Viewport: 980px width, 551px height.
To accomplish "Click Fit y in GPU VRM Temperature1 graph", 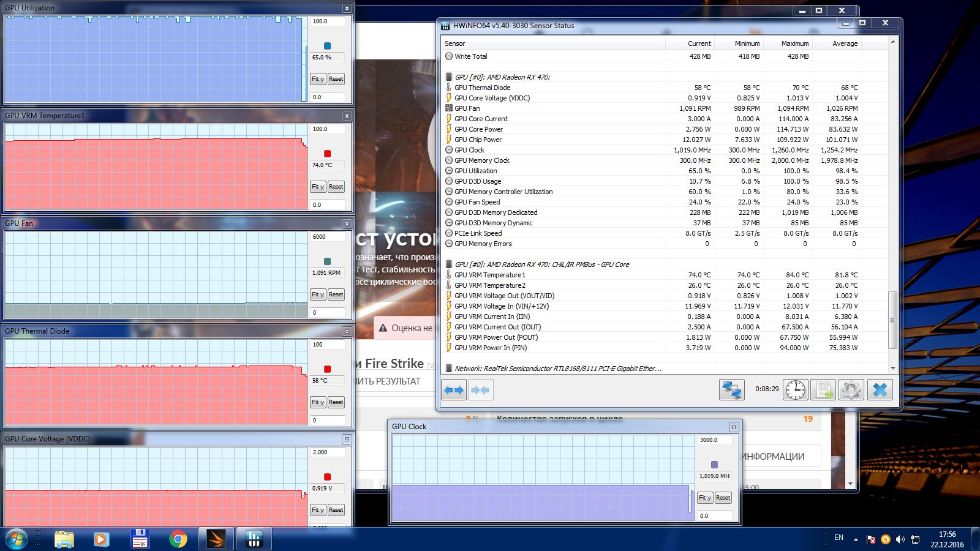I will pyautogui.click(x=317, y=187).
